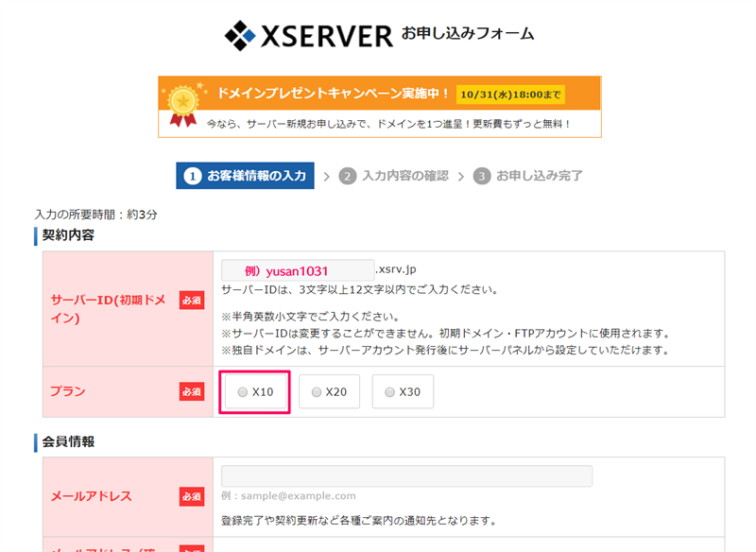The height and width of the screenshot is (552, 756).
Task: Click the メールアドレス input field
Action: (406, 475)
